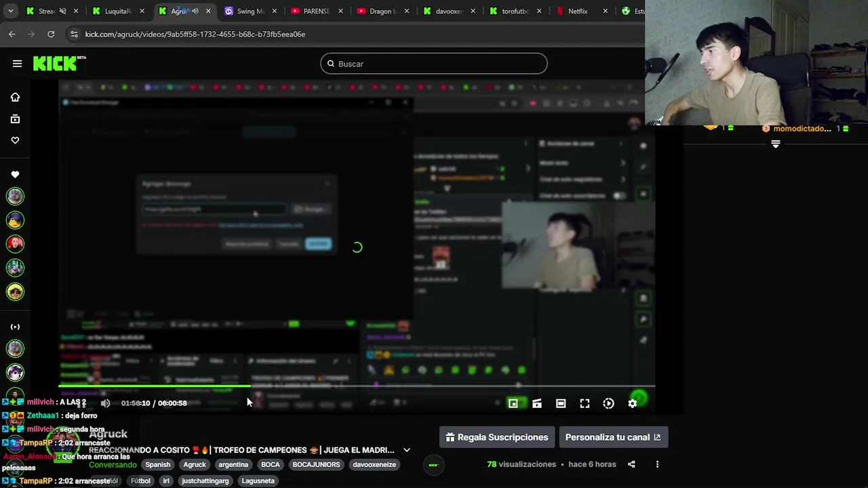Switch to the Netflix tab

(x=580, y=11)
